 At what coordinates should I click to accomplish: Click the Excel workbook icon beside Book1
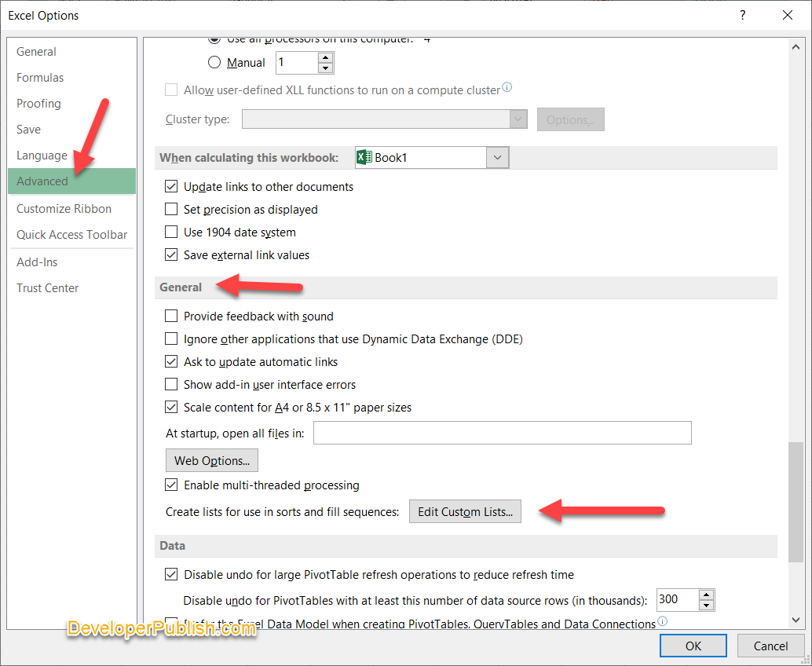pyautogui.click(x=363, y=157)
